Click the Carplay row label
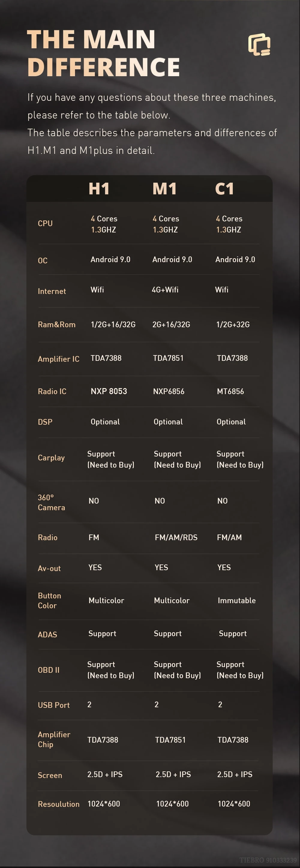The width and height of the screenshot is (300, 868). pos(51,458)
